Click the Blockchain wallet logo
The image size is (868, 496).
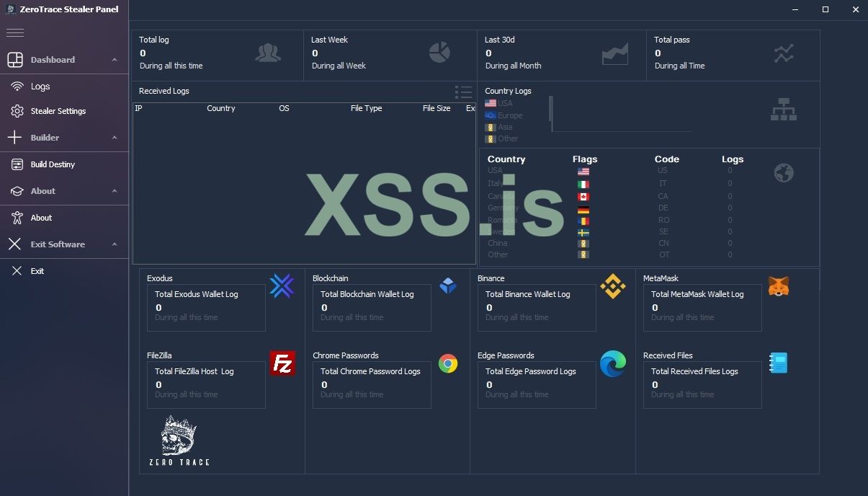448,285
